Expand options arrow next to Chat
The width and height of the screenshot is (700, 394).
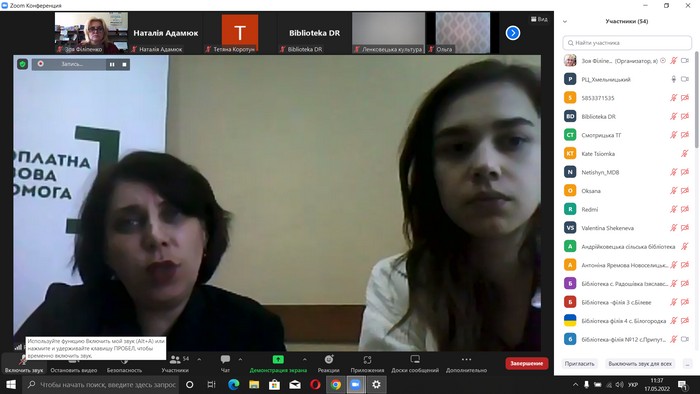pyautogui.click(x=240, y=359)
